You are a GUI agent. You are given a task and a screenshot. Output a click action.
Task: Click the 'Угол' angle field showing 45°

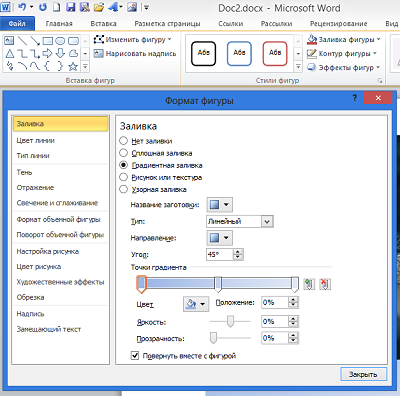click(219, 254)
